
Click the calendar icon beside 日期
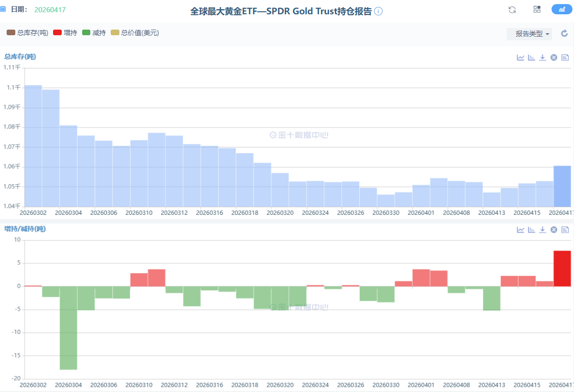(3, 9)
